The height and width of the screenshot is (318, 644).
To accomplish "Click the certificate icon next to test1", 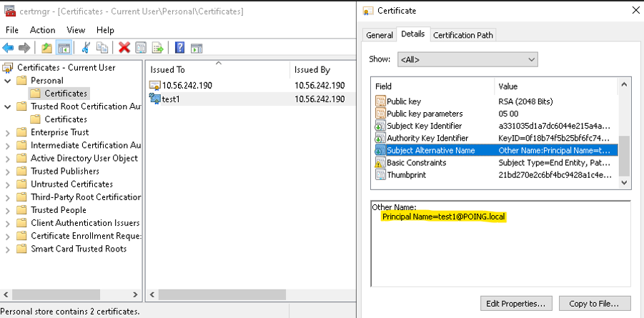I will pyautogui.click(x=155, y=99).
